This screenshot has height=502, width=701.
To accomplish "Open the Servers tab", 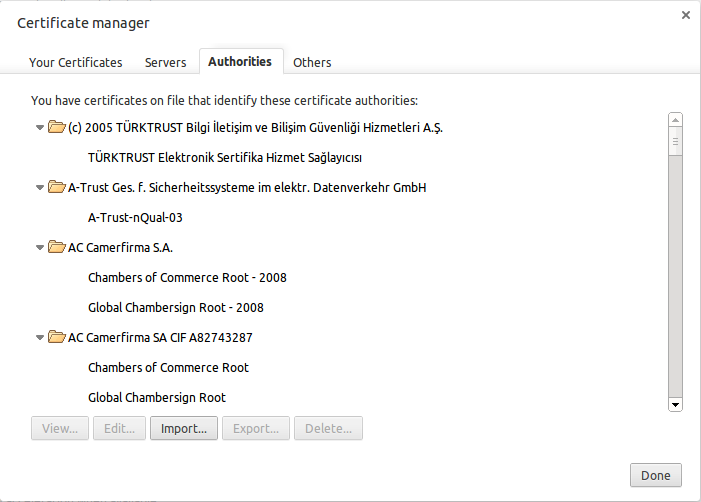I will [x=165, y=62].
